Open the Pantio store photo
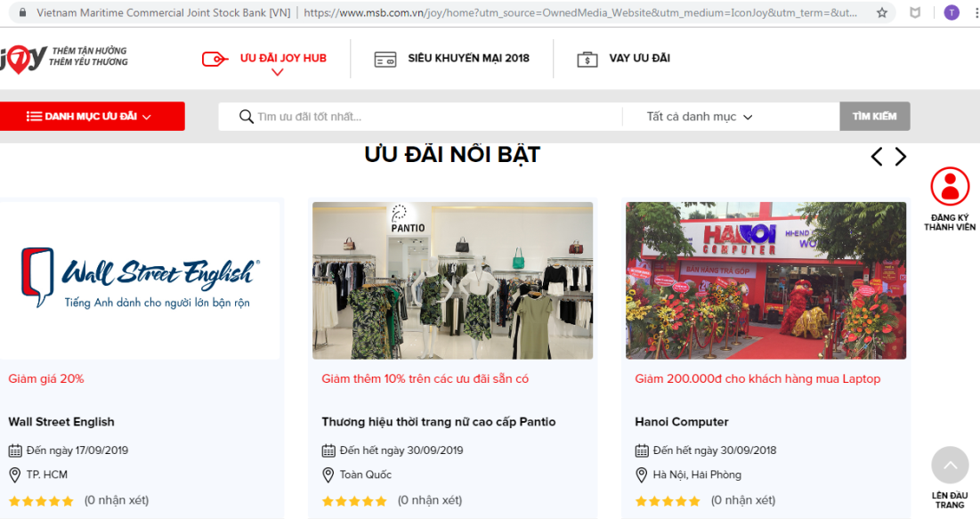This screenshot has height=519, width=980. (452, 280)
